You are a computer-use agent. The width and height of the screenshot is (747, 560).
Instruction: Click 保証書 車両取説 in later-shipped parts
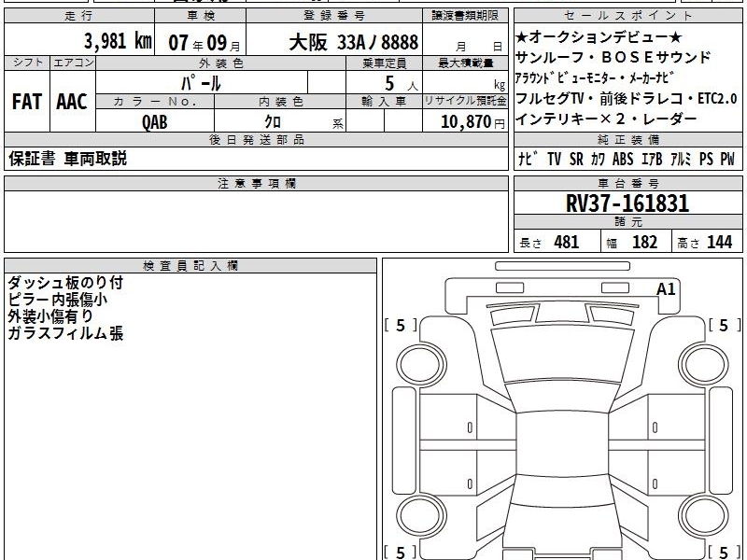point(67,159)
